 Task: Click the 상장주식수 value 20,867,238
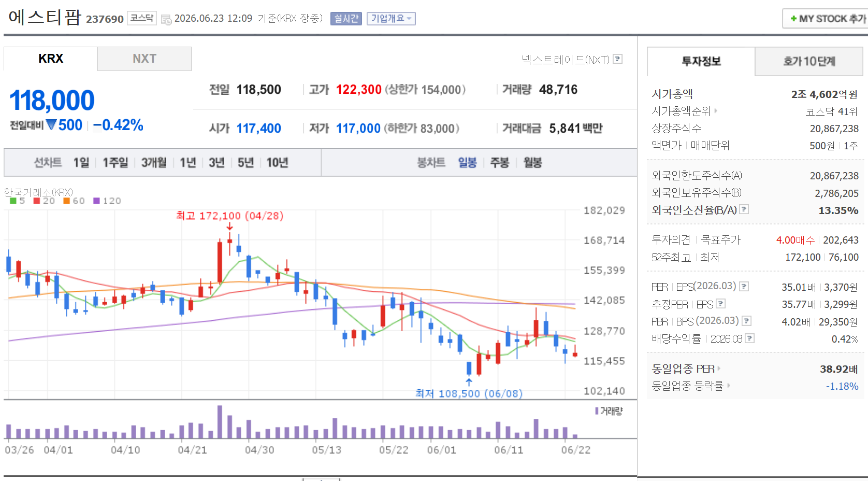pos(834,129)
